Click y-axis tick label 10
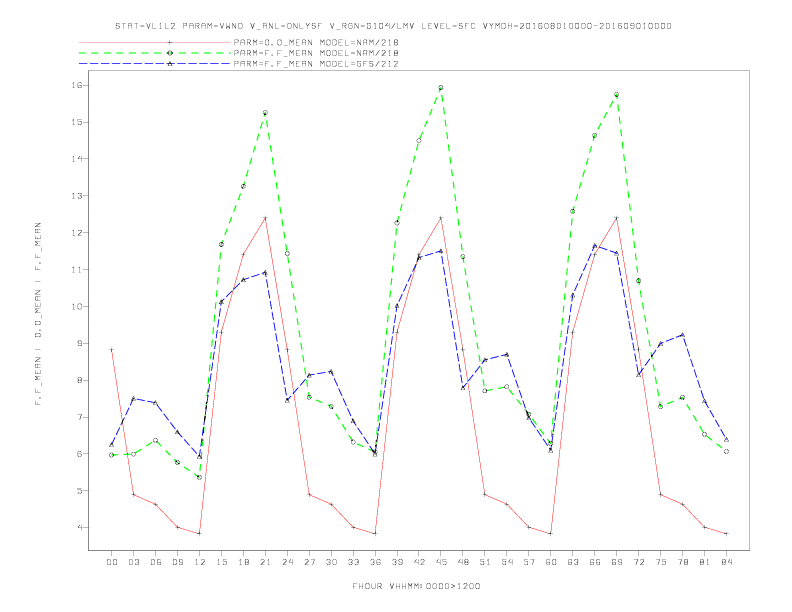 click(77, 307)
